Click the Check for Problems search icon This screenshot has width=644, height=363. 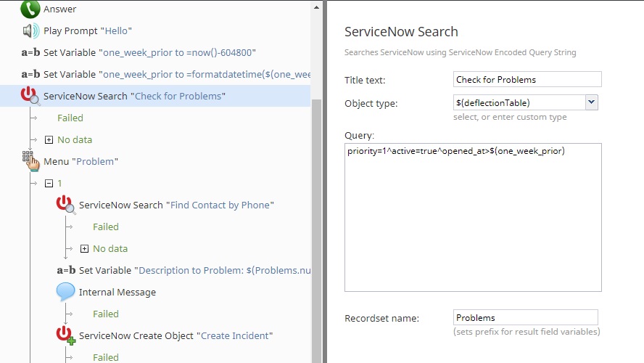pyautogui.click(x=30, y=96)
